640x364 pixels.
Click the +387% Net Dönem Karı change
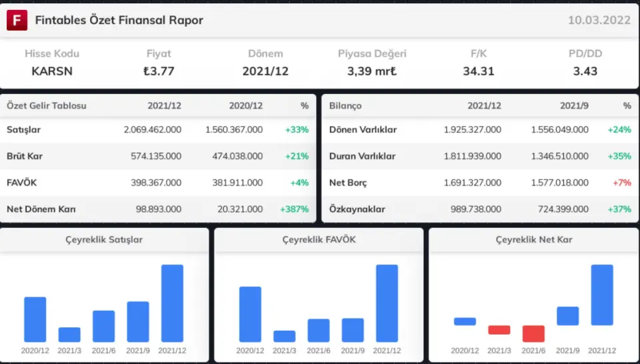click(293, 209)
